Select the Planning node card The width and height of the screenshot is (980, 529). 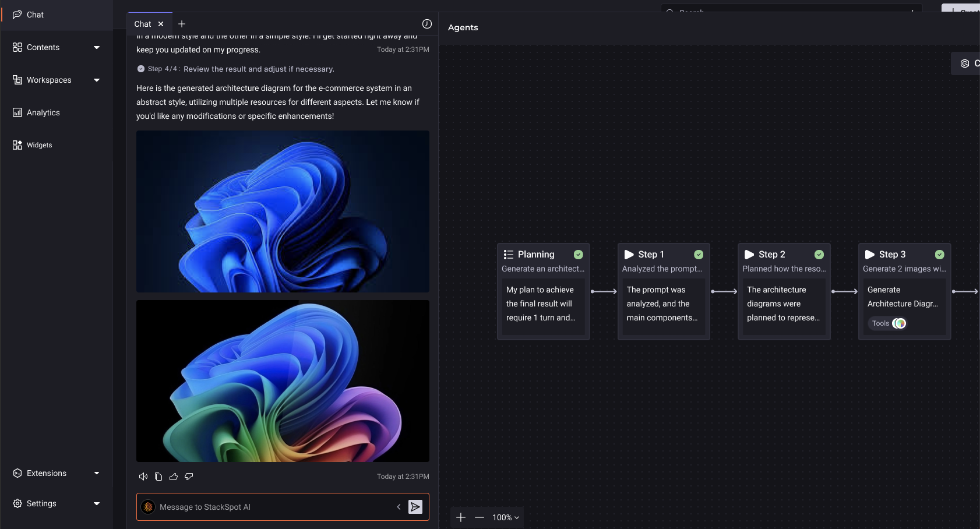coord(543,291)
